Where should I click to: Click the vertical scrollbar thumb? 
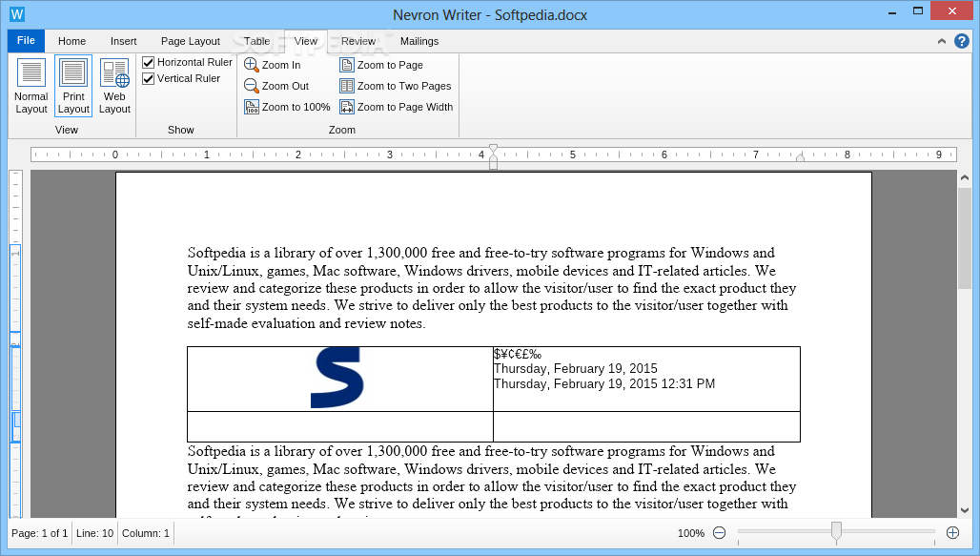(965, 238)
